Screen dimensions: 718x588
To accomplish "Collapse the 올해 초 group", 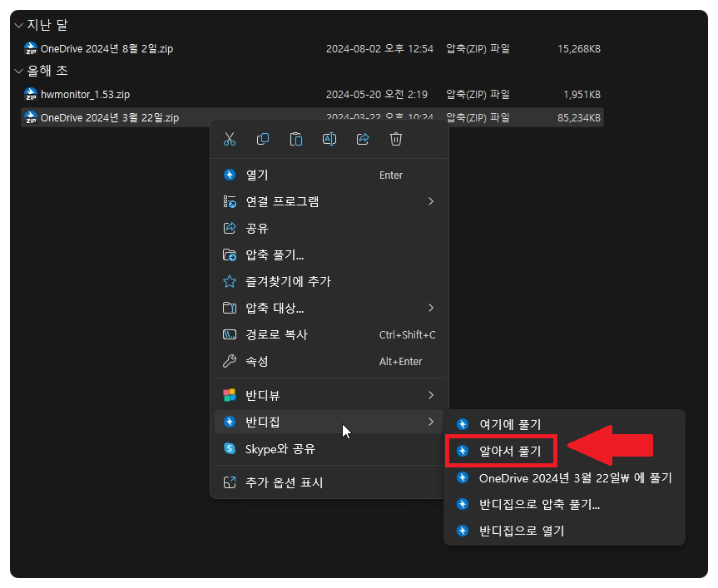I will point(19,71).
